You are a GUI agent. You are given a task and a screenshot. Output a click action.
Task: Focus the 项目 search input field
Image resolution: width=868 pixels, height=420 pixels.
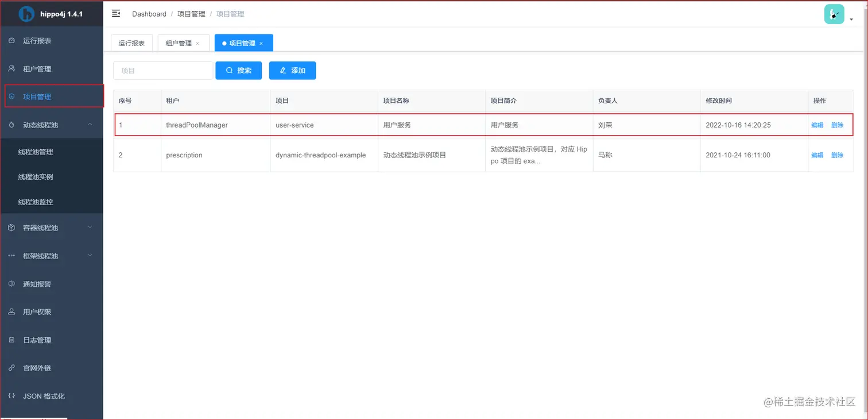point(163,71)
